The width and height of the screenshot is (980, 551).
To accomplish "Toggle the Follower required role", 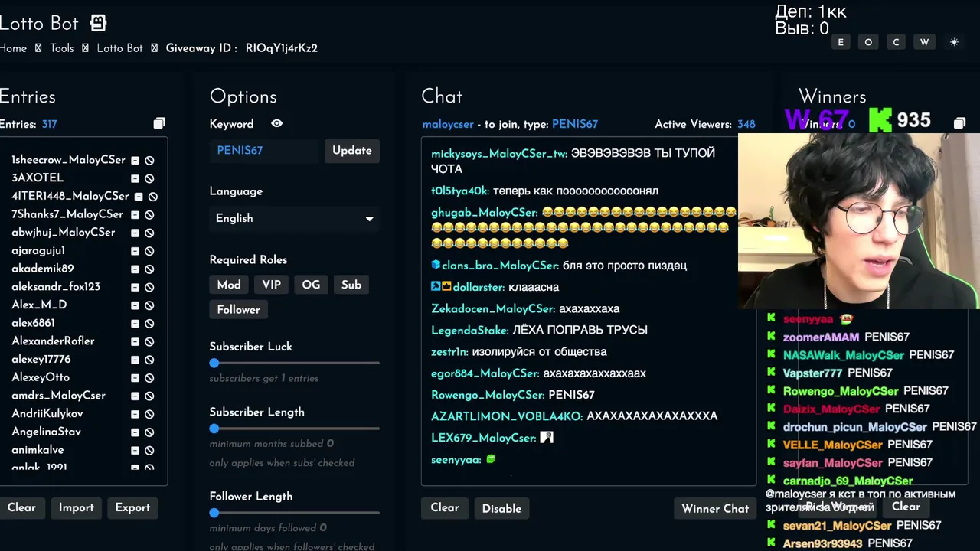I will click(238, 309).
